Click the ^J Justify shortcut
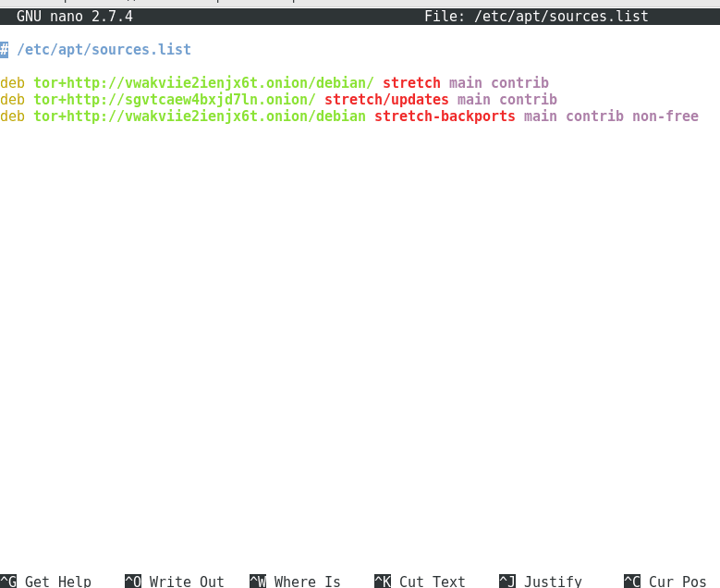The height and width of the screenshot is (588, 720). point(541,582)
